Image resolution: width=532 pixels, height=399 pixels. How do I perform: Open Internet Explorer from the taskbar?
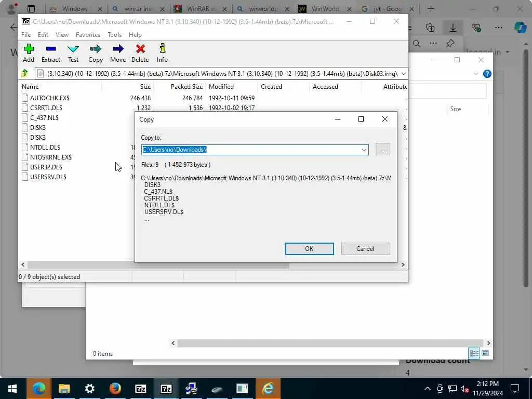point(268,389)
